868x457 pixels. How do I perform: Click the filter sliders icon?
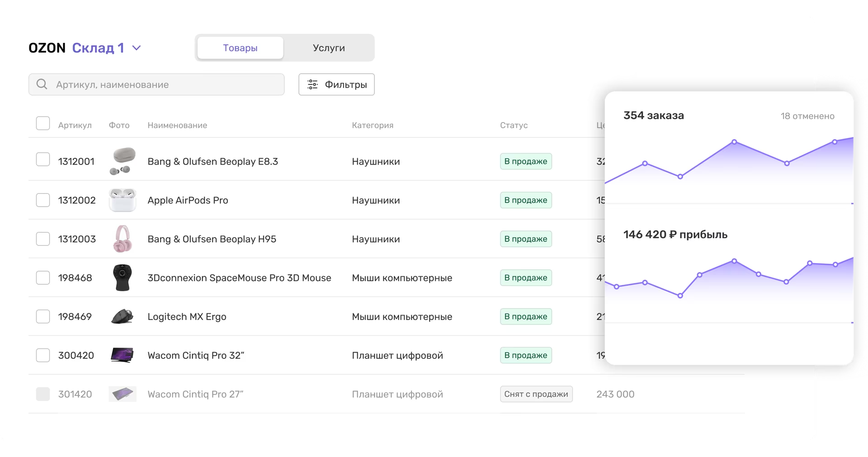pos(312,85)
